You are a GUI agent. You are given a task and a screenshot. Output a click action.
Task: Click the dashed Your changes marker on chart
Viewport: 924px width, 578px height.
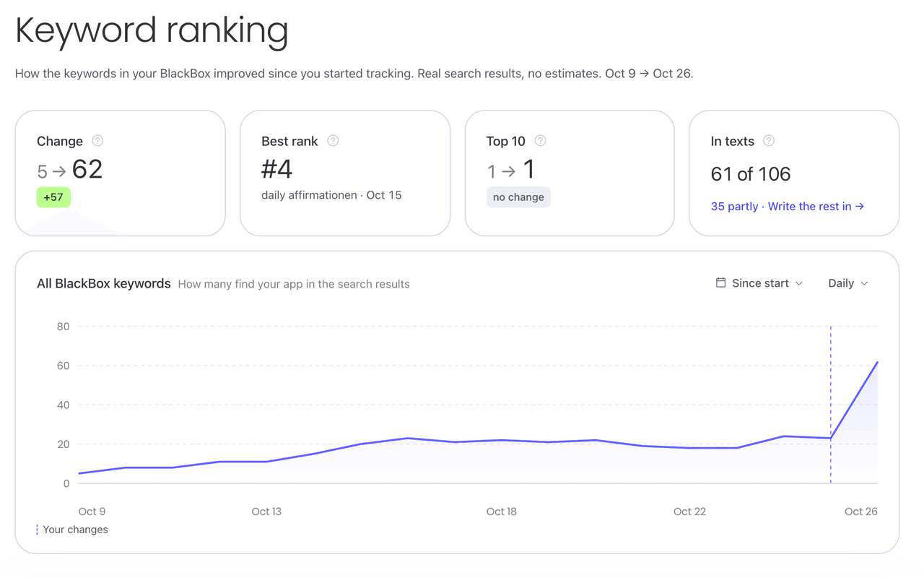(x=831, y=405)
